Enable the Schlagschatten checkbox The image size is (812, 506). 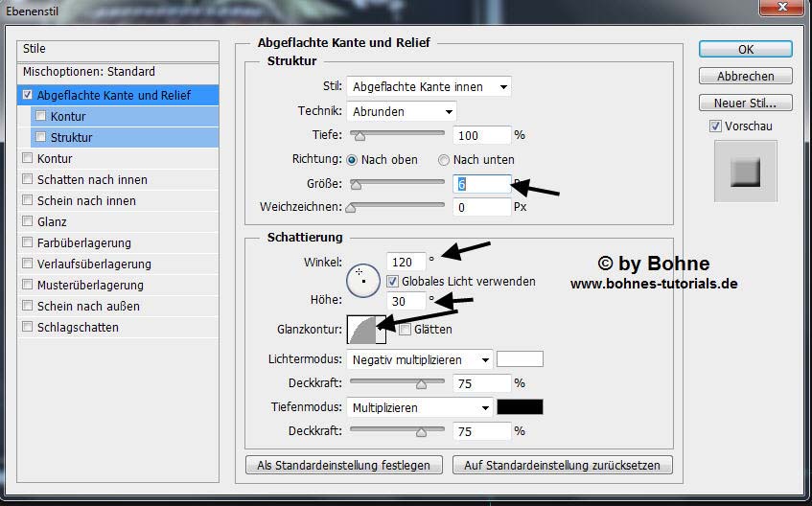pos(28,327)
